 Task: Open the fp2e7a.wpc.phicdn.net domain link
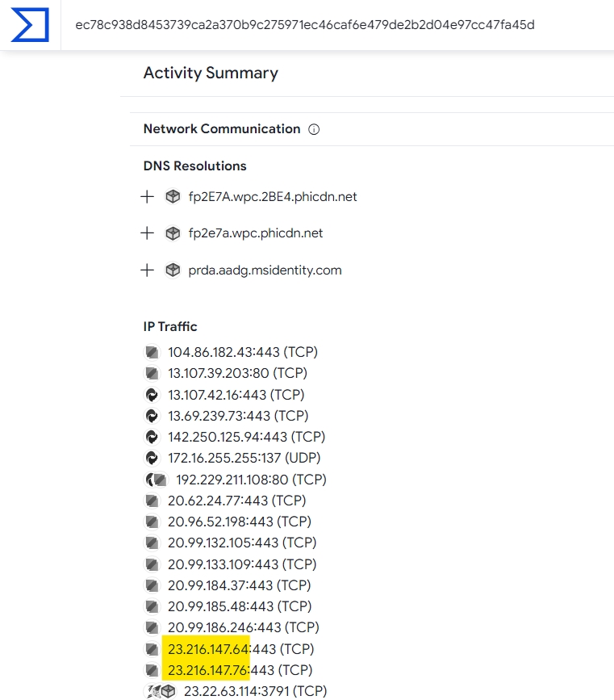click(256, 233)
